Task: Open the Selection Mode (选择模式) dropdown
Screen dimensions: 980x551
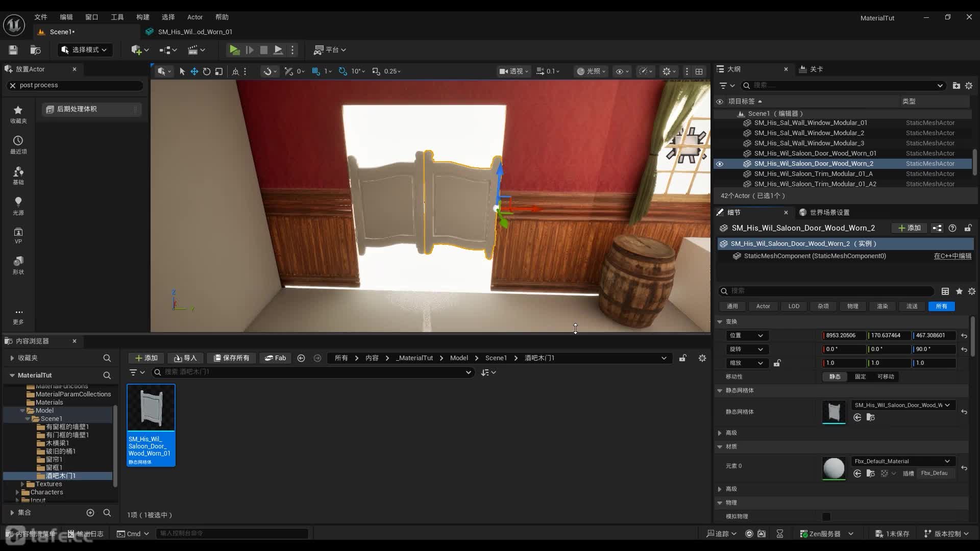Action: coord(85,49)
